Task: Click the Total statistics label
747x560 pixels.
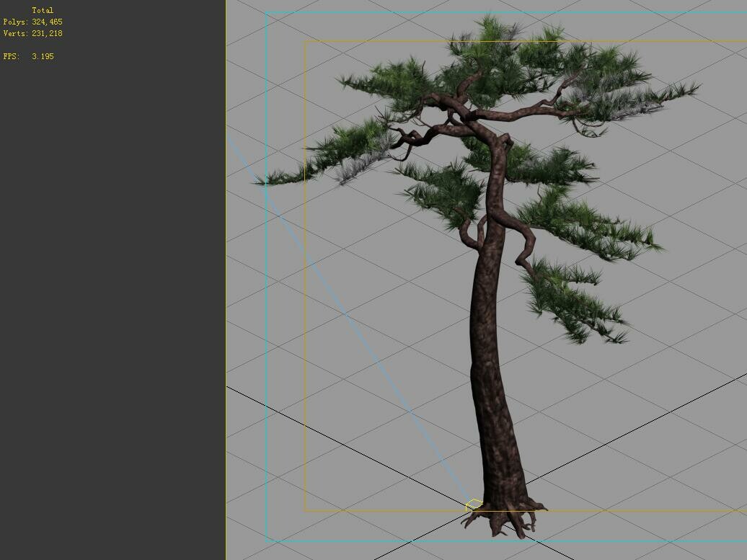Action: tap(43, 10)
